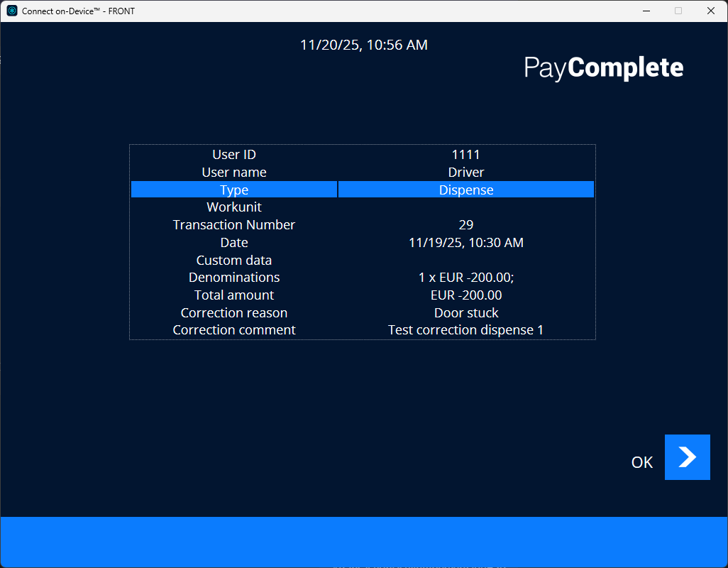The height and width of the screenshot is (568, 728).
Task: Minimize the Connect on-Device window
Action: point(646,11)
